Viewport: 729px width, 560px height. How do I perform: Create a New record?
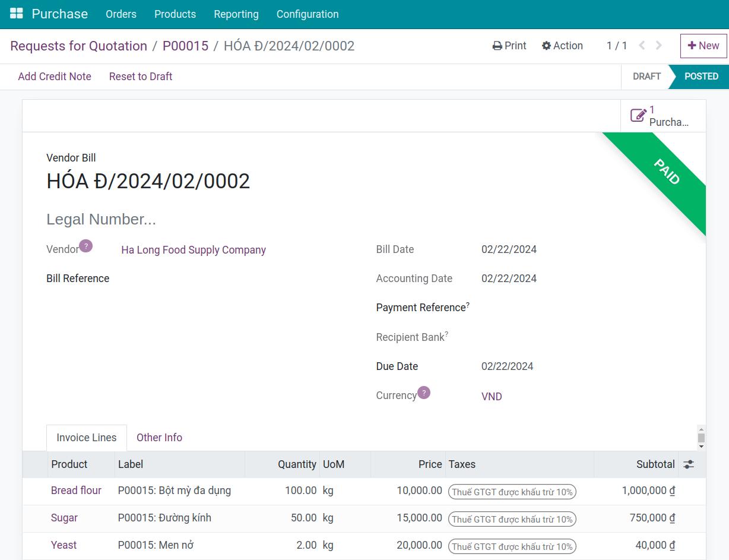pos(703,46)
